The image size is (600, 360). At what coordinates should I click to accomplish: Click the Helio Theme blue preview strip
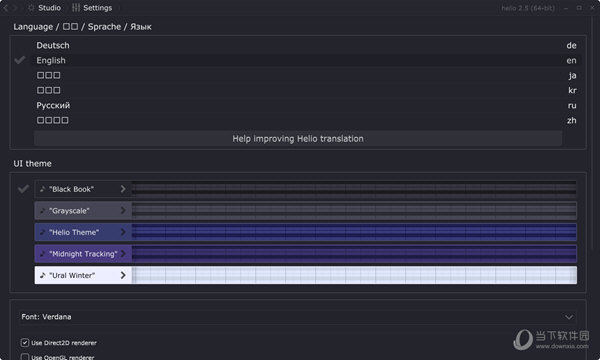[354, 232]
